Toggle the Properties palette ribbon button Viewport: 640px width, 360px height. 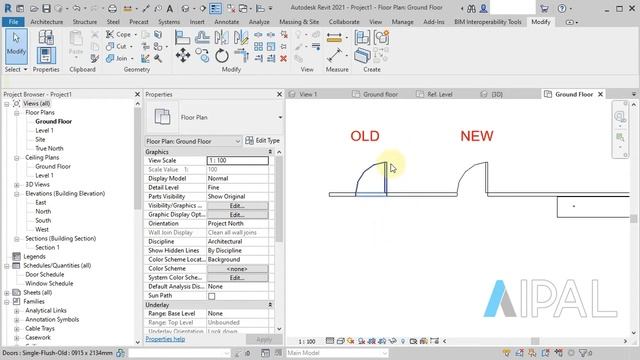(x=46, y=56)
